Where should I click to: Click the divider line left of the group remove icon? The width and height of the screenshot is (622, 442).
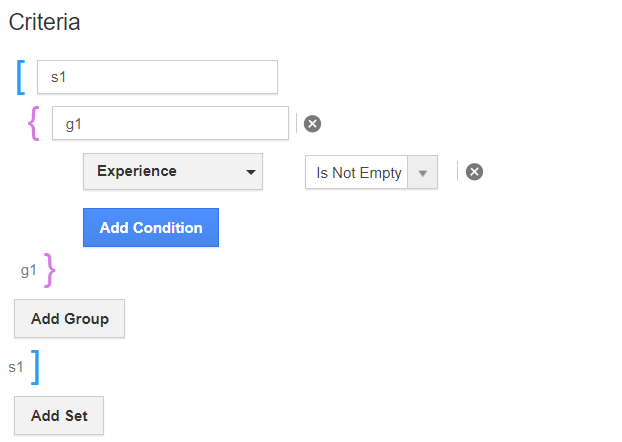click(x=297, y=124)
